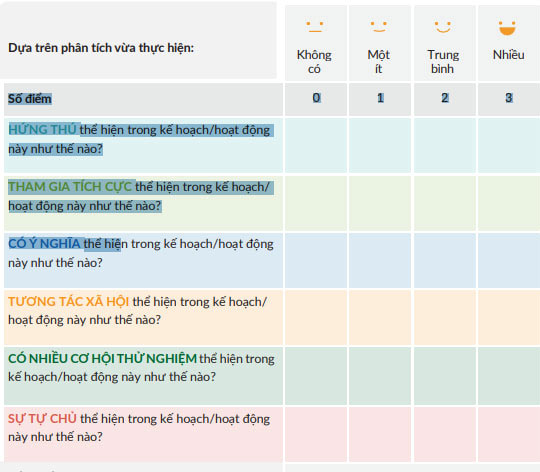Select the CÓ Ý NGHĨA cell under Không có

pos(316,260)
